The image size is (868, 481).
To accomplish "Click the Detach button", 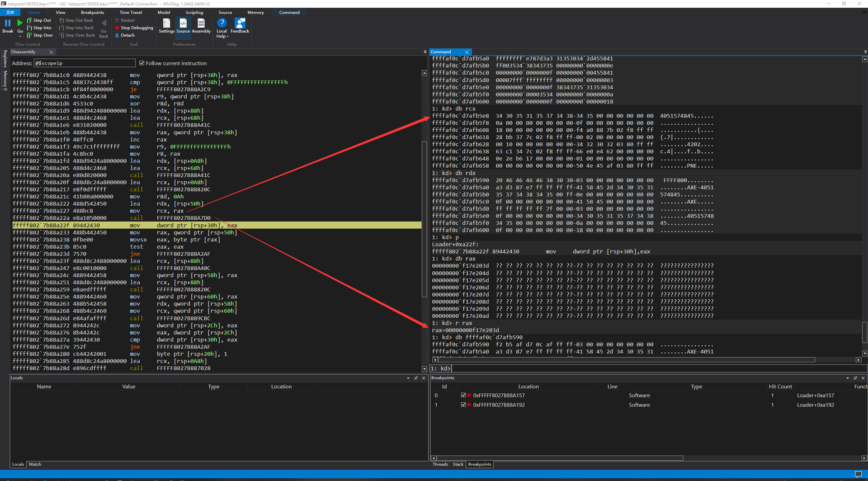I will [x=125, y=35].
